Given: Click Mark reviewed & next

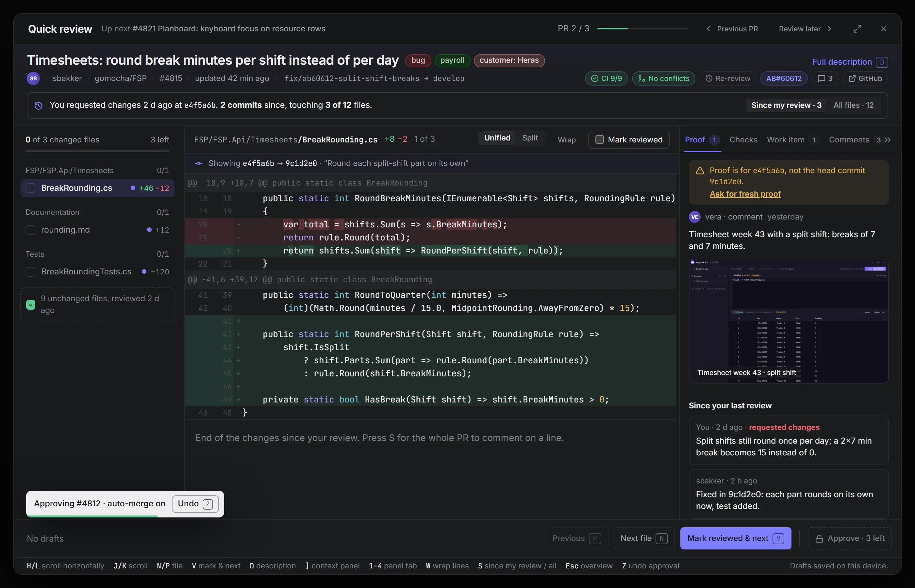Looking at the screenshot, I should pyautogui.click(x=736, y=538).
